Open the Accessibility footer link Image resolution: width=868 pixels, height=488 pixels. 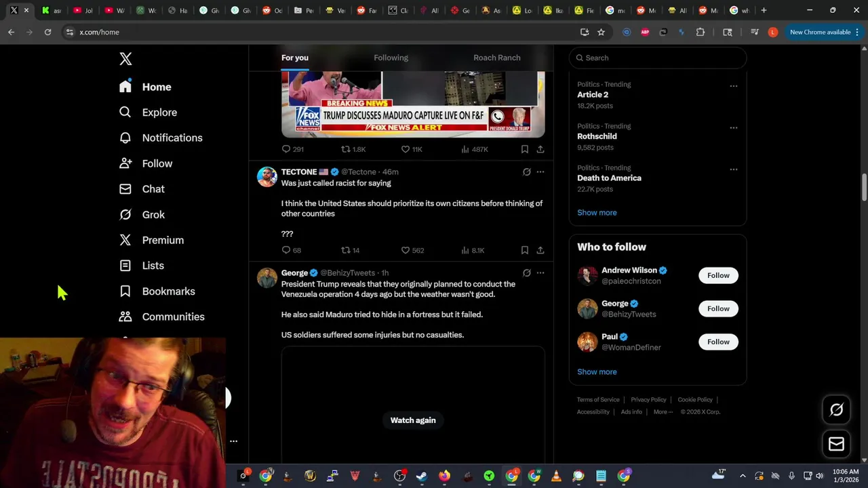coord(593,412)
